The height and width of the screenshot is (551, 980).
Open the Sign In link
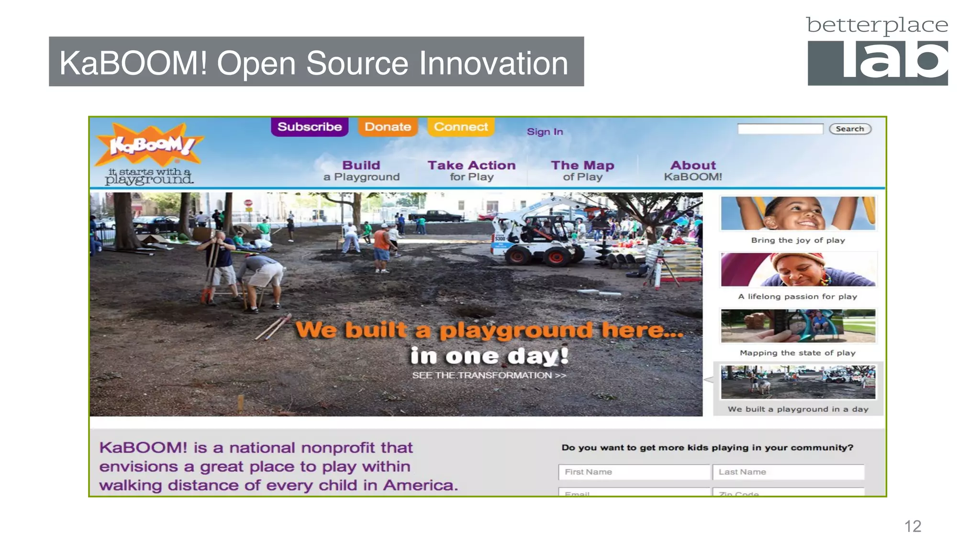point(545,132)
